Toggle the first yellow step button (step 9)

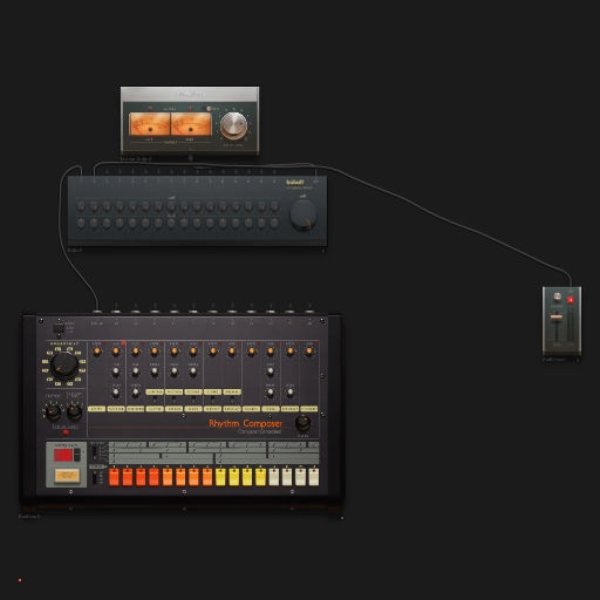click(220, 477)
